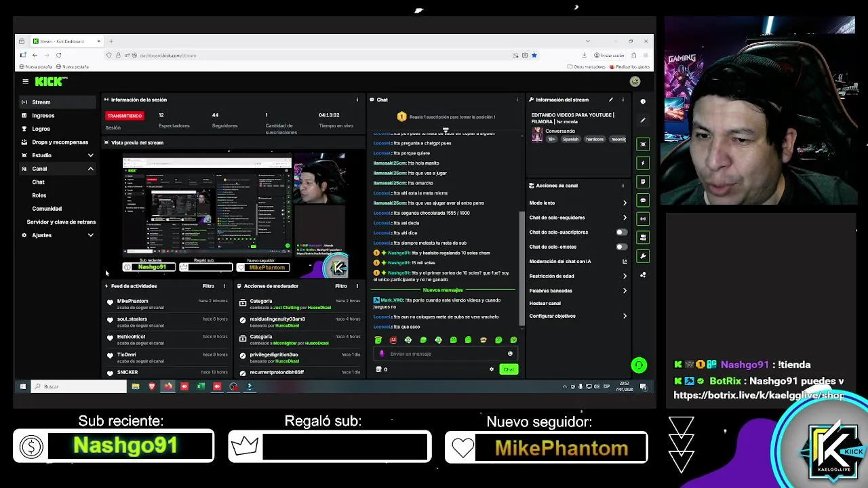Viewport: 868px width, 488px height.
Task: Click the Windows taskbar Buscar search box
Action: coord(79,386)
